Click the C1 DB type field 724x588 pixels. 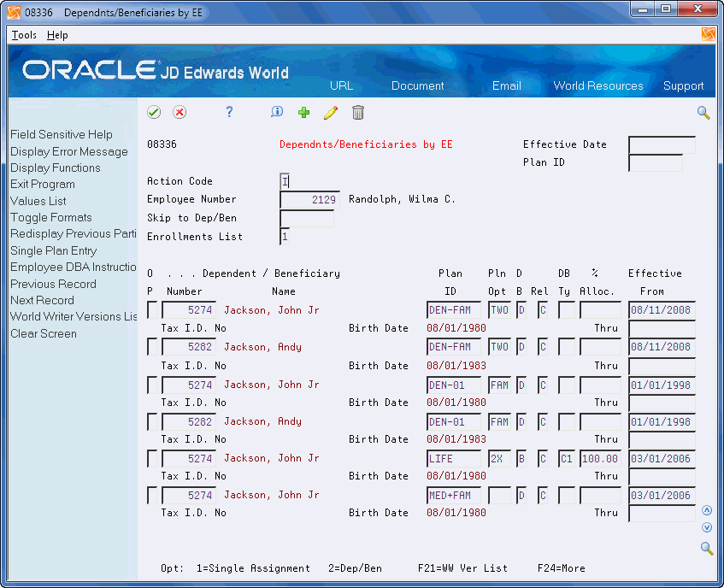point(567,458)
